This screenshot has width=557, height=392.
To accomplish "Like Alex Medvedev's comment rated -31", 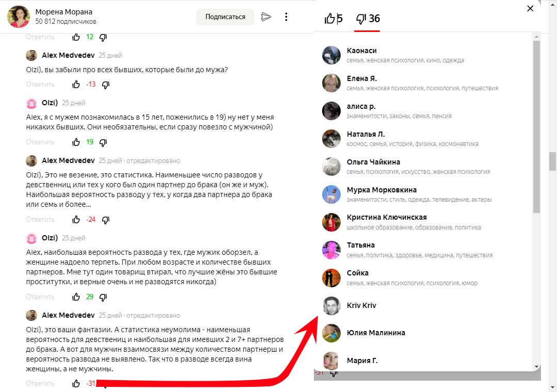I will (76, 383).
